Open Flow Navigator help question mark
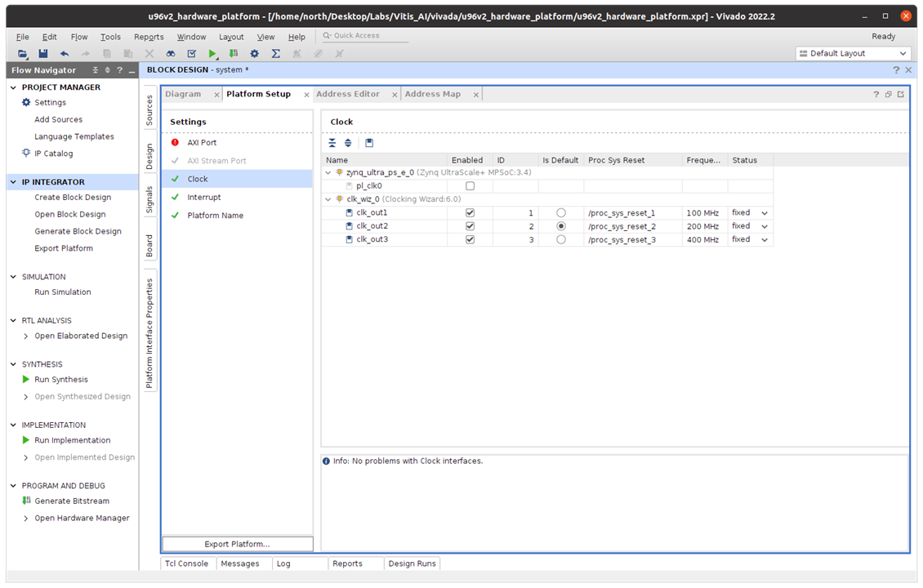The image size is (923, 588). point(119,70)
